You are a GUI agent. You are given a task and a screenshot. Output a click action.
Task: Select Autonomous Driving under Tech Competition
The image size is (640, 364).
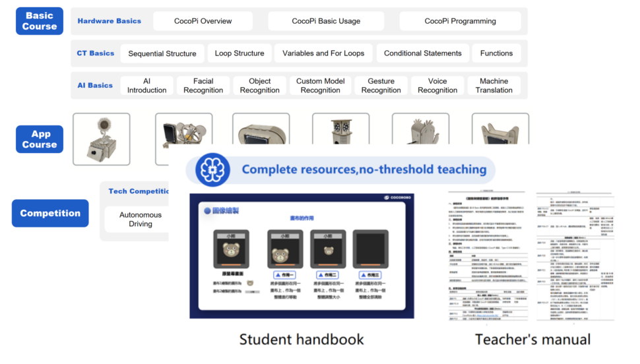140,220
